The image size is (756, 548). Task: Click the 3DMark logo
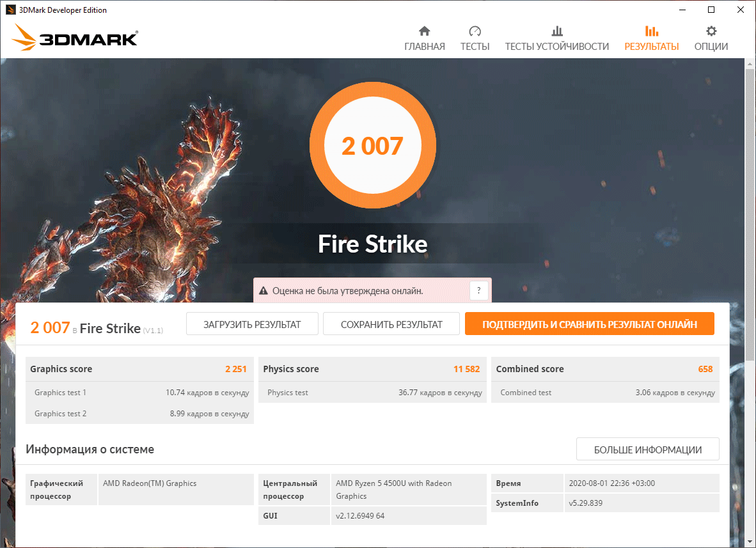pyautogui.click(x=75, y=38)
